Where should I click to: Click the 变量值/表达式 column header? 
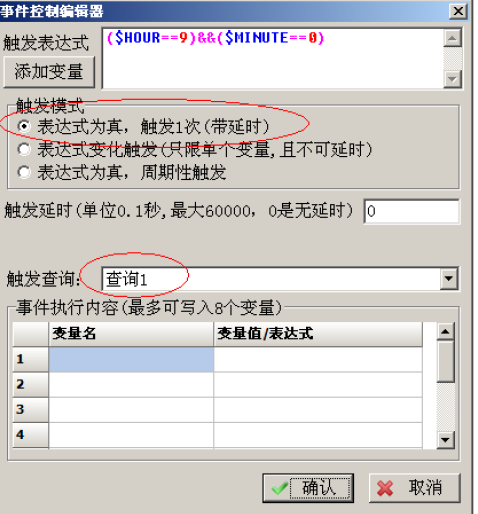(x=318, y=334)
